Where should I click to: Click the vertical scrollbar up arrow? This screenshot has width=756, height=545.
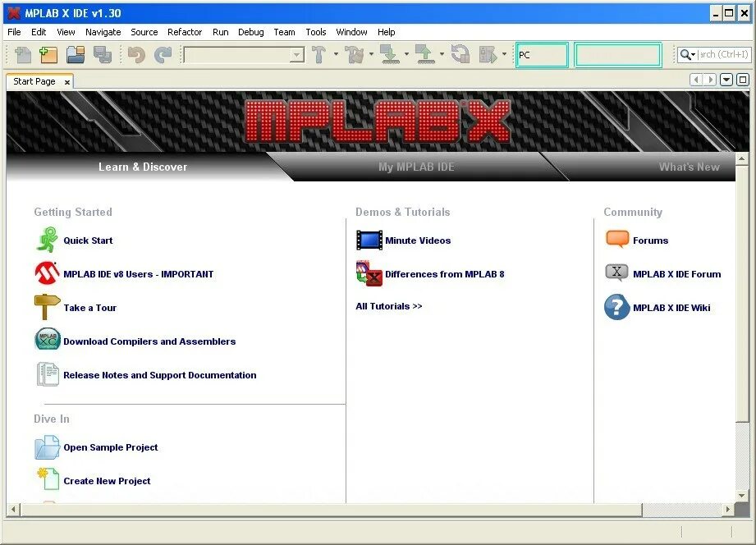741,158
